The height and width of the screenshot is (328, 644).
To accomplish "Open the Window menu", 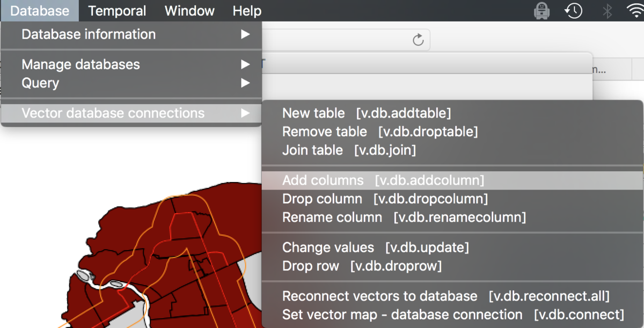I will [x=189, y=10].
